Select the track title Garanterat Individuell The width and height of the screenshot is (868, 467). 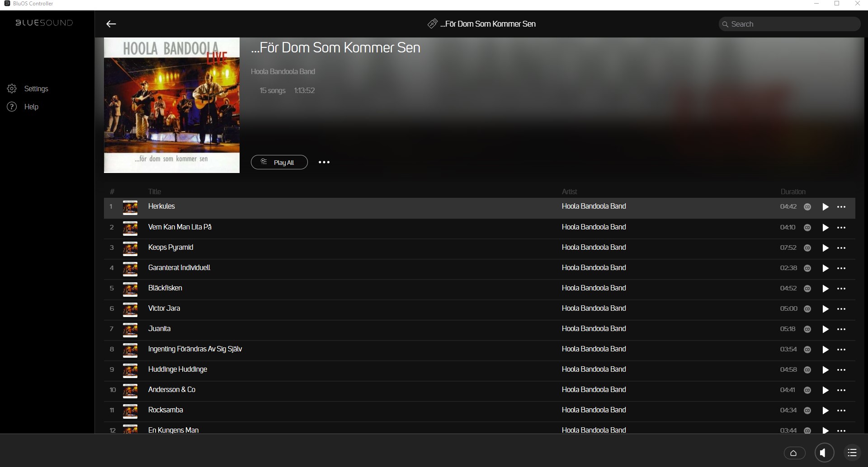[179, 268]
